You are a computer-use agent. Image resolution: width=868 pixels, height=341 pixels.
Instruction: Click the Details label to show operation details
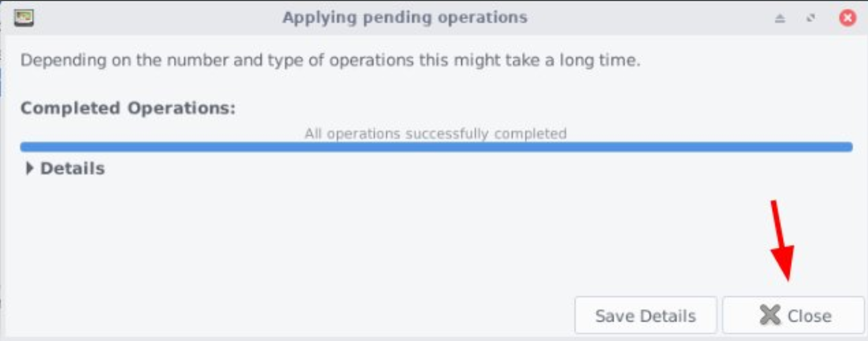[x=72, y=168]
